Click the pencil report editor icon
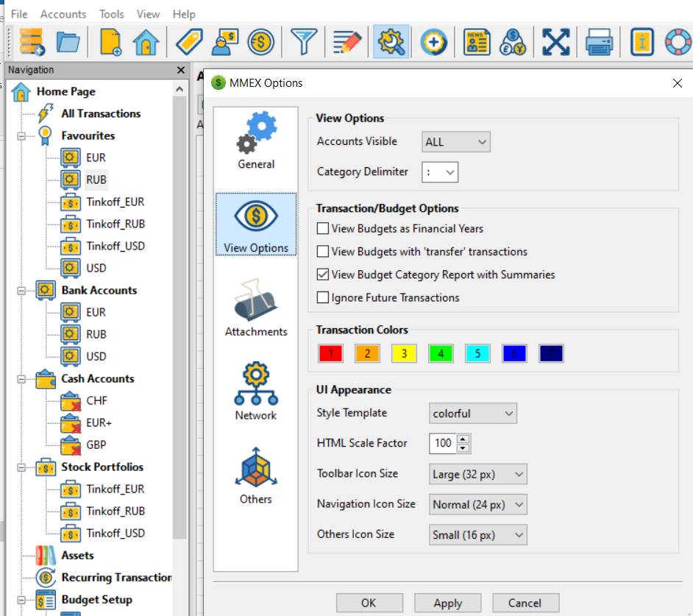 [347, 42]
